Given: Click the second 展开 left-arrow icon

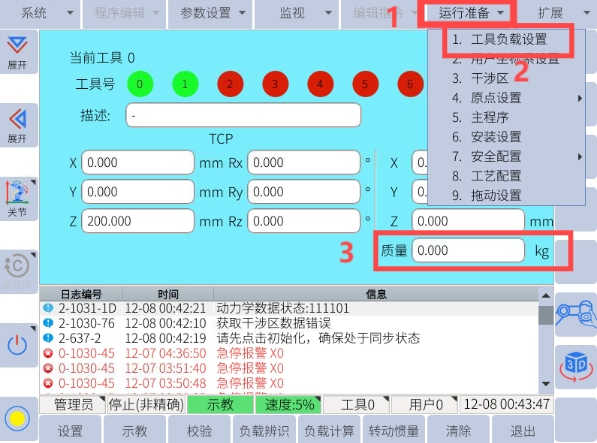Looking at the screenshot, I should 18,126.
